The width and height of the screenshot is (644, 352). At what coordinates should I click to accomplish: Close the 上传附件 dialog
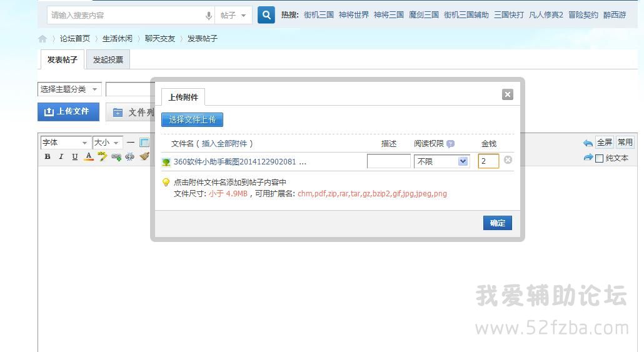508,94
